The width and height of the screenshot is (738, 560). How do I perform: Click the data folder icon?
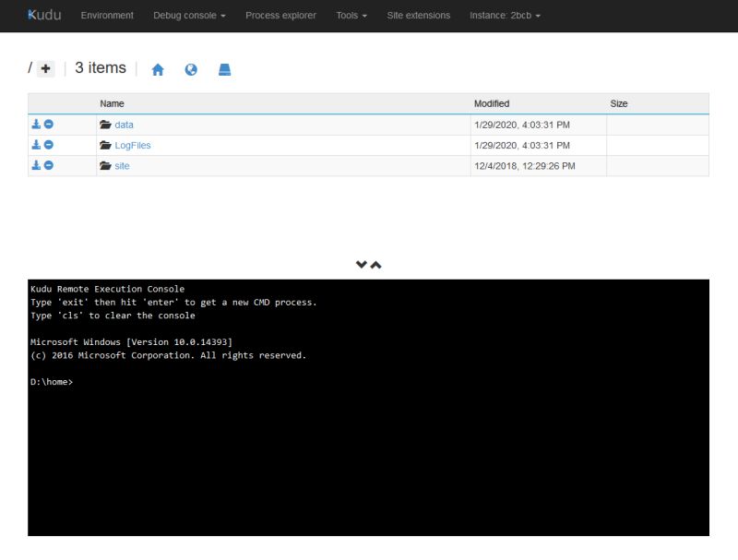point(105,125)
